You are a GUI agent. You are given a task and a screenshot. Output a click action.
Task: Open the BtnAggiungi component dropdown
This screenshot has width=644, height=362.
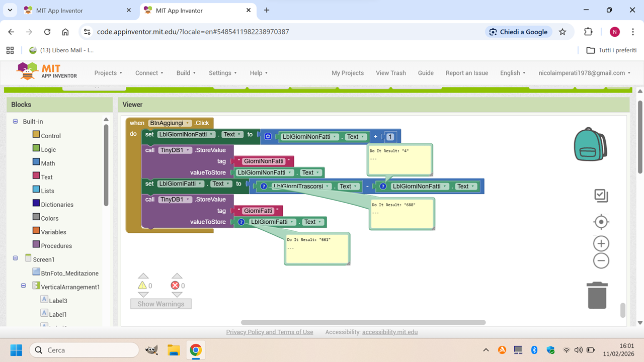tap(188, 123)
